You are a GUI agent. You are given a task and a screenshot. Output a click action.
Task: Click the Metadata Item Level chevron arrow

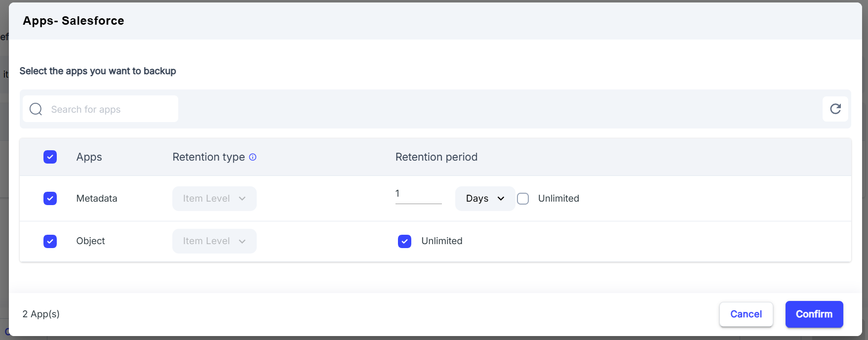point(242,199)
